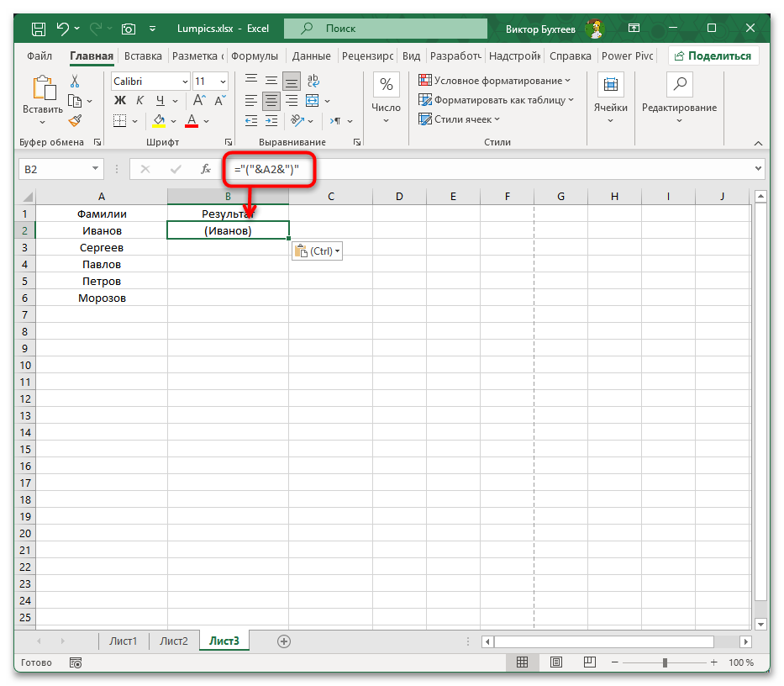Click the Wrap Text icon
This screenshot has height=686, width=784.
(x=313, y=82)
